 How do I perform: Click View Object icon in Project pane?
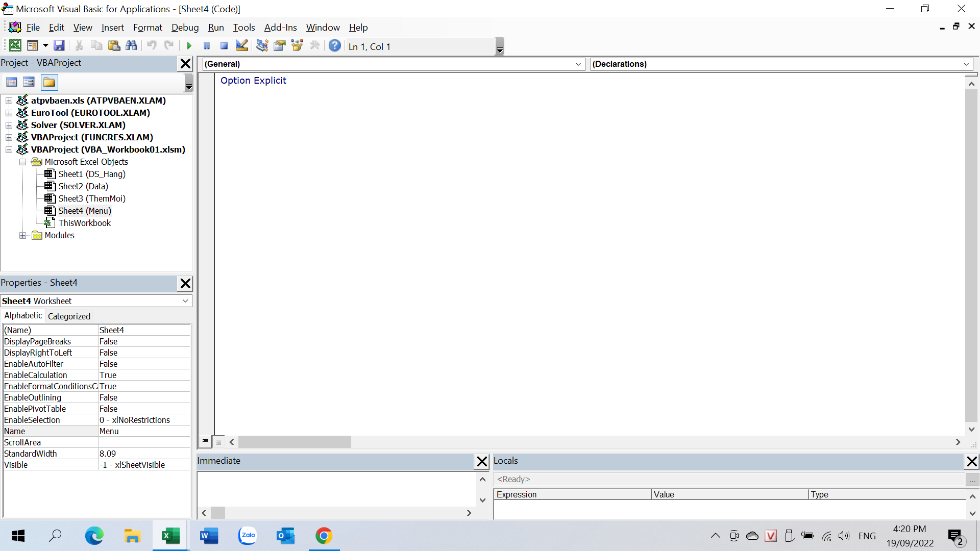pos(29,82)
